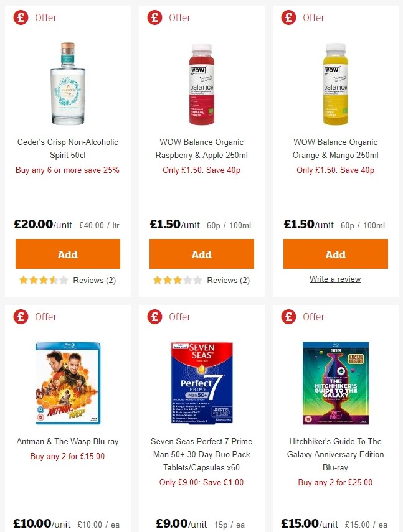This screenshot has width=403, height=532.
Task: Add WOW Balance Orange & Mango to basket
Action: point(335,254)
